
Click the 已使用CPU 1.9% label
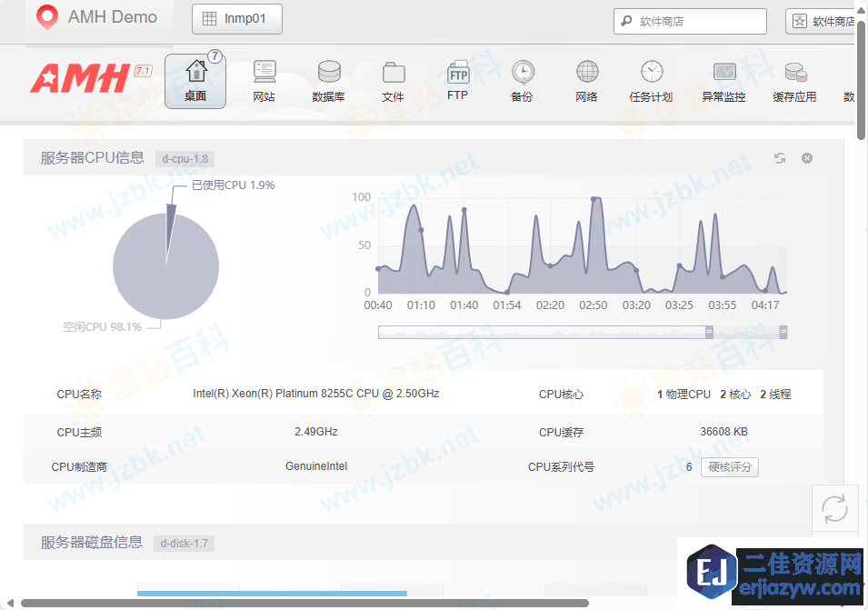click(x=233, y=185)
